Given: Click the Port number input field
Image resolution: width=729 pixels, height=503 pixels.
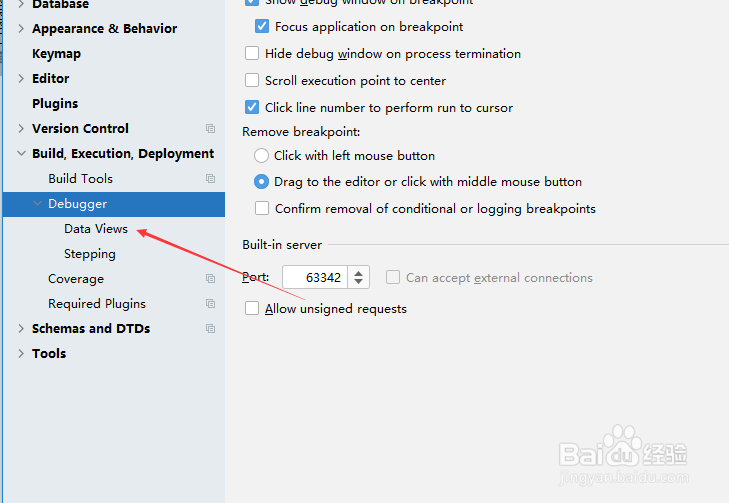Looking at the screenshot, I should click(315, 278).
